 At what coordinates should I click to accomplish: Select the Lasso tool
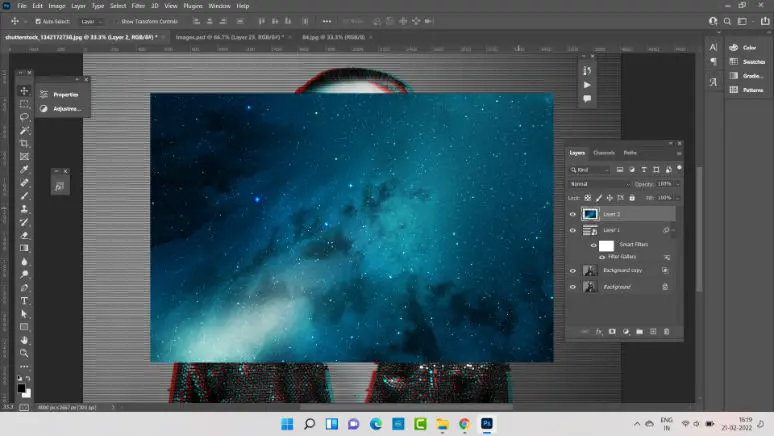point(25,117)
